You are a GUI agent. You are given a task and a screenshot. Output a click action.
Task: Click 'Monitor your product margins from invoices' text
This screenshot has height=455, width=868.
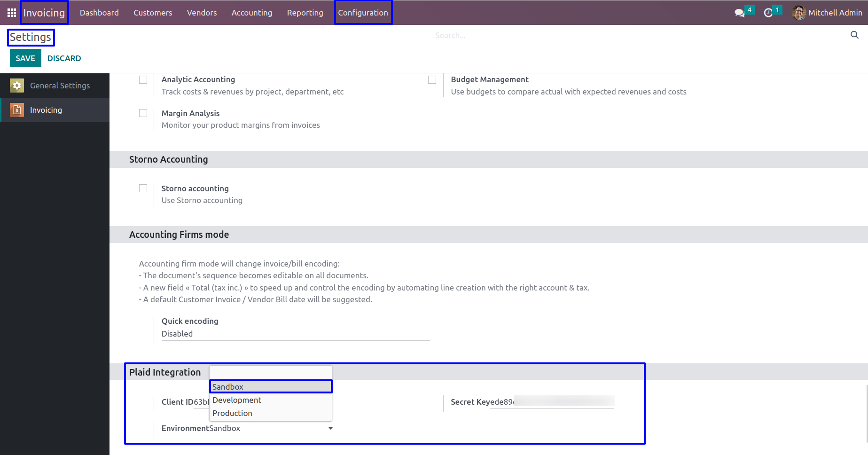point(241,125)
